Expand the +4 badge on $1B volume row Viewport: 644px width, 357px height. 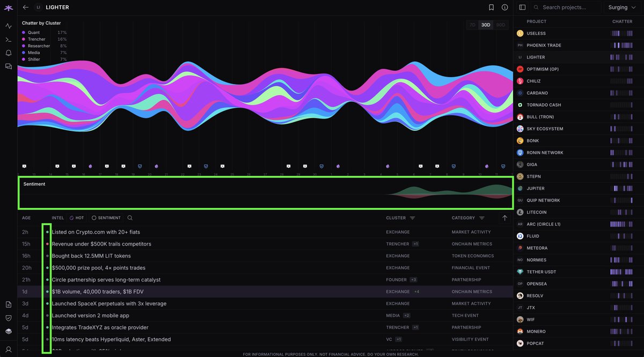tap(416, 292)
